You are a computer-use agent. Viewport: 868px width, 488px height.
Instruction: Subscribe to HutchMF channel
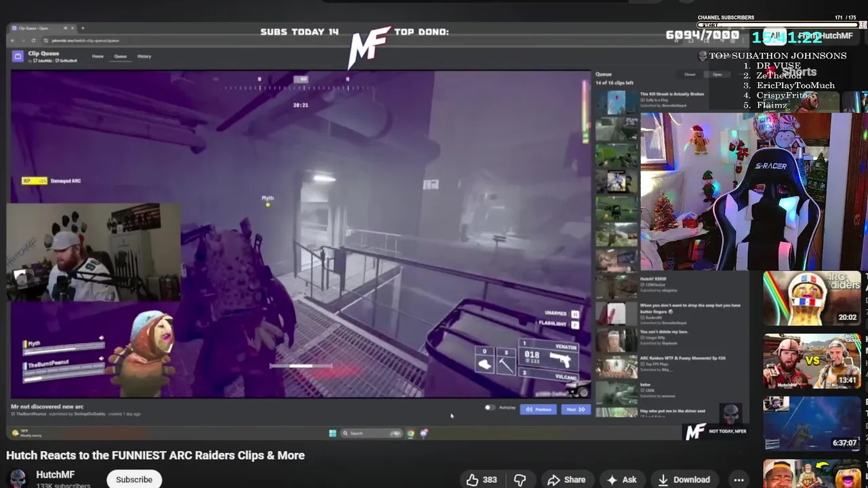[x=134, y=479]
